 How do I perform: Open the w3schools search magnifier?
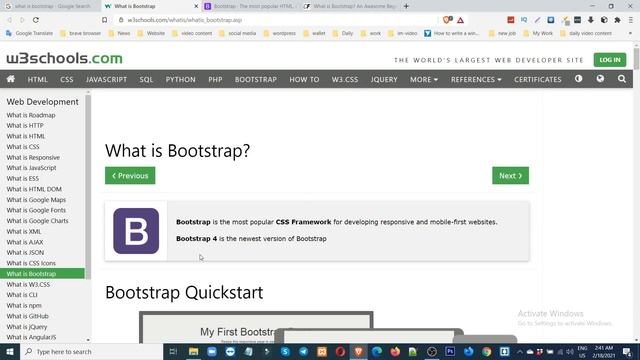pyautogui.click(x=622, y=79)
